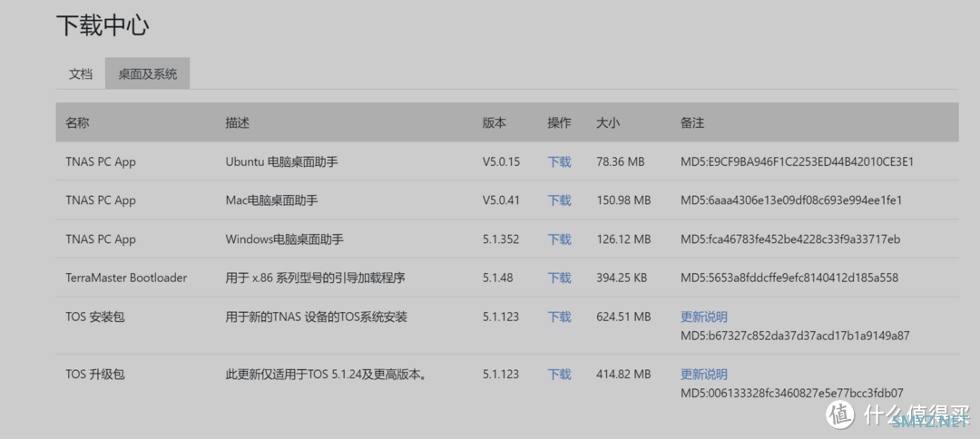Open 更新说明 for TOS 安装包
The image size is (980, 439).
click(x=704, y=317)
